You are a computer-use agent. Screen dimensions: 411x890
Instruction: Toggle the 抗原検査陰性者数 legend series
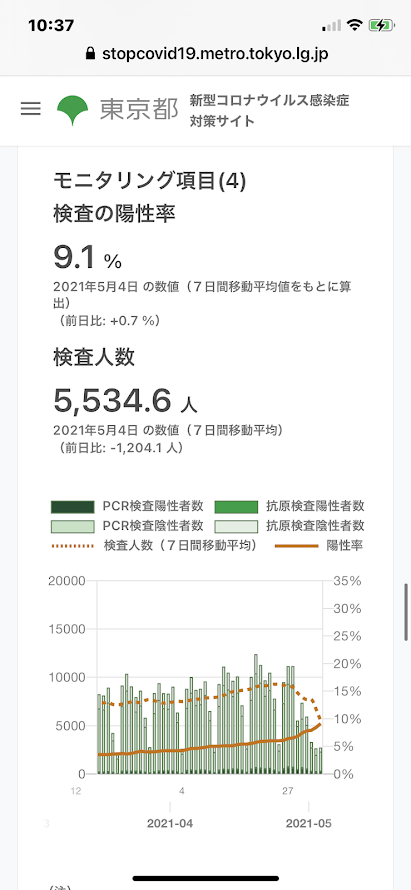[x=291, y=526]
